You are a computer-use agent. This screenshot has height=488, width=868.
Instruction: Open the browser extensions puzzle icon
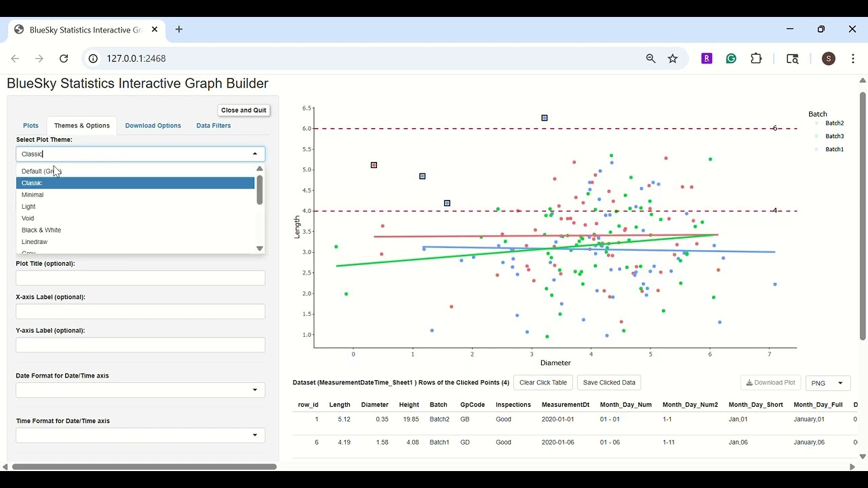tap(756, 59)
